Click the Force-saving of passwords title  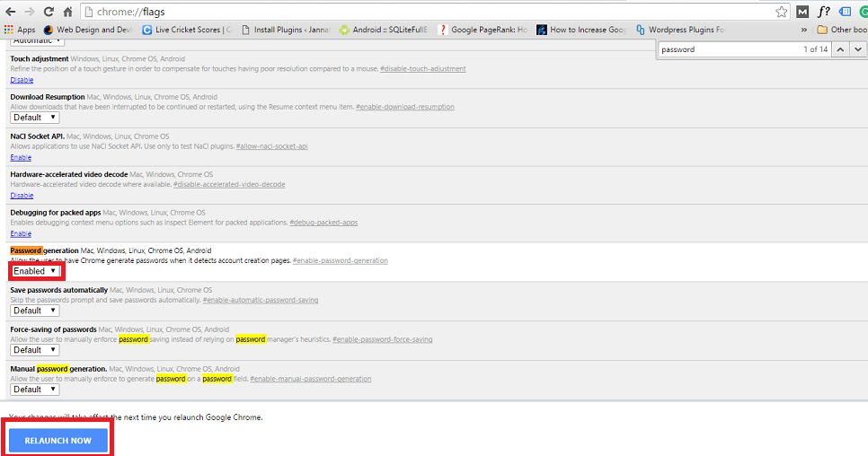tap(53, 329)
